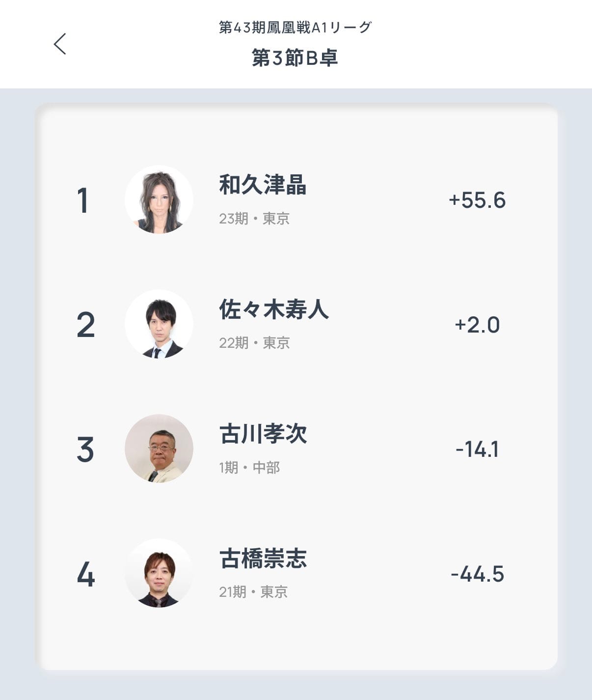The width and height of the screenshot is (592, 700).
Task: Click the rank number 4
Action: click(85, 574)
